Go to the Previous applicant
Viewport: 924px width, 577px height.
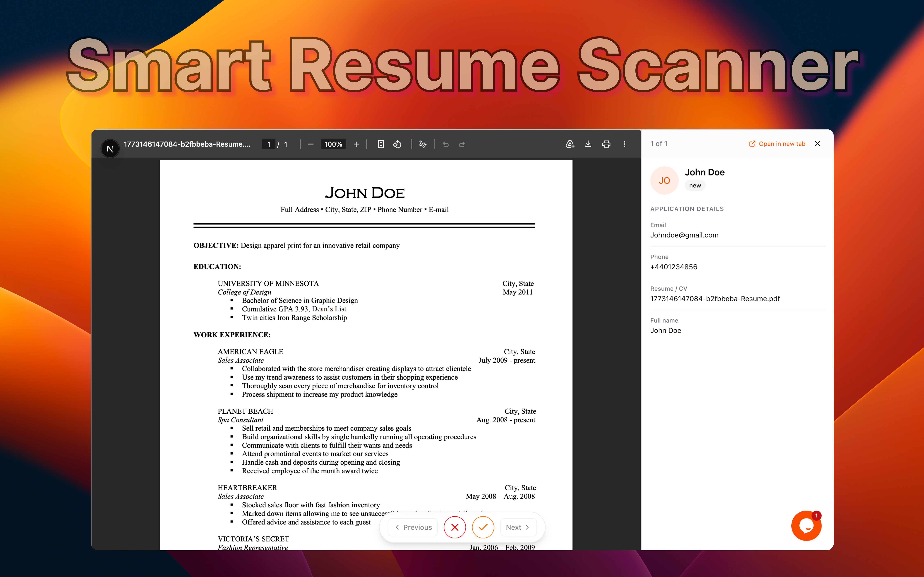pos(413,527)
